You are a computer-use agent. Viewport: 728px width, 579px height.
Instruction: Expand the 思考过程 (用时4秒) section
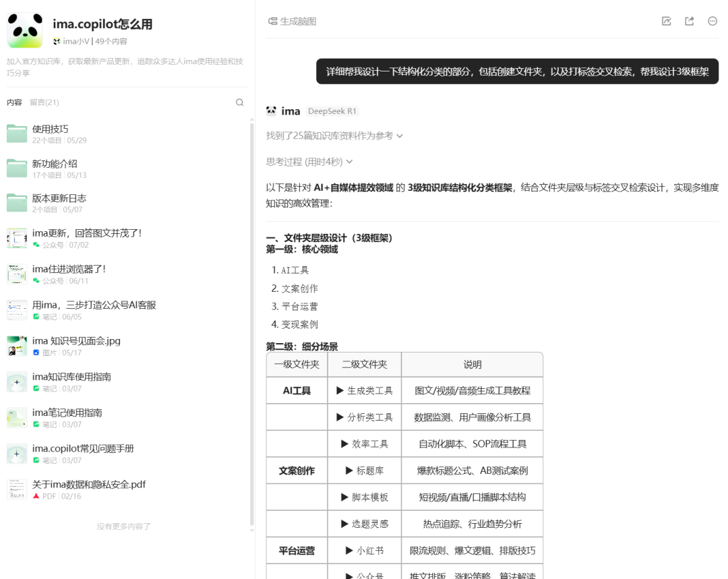click(x=309, y=162)
